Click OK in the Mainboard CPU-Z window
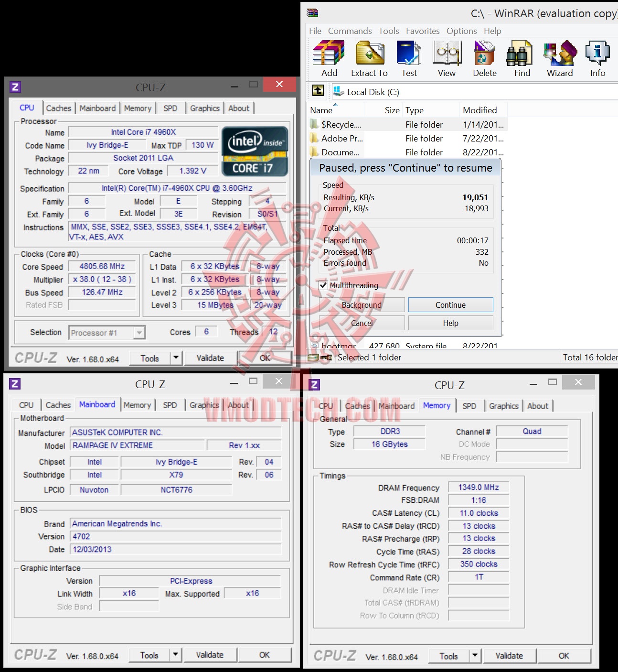618x672 pixels. pos(264,655)
